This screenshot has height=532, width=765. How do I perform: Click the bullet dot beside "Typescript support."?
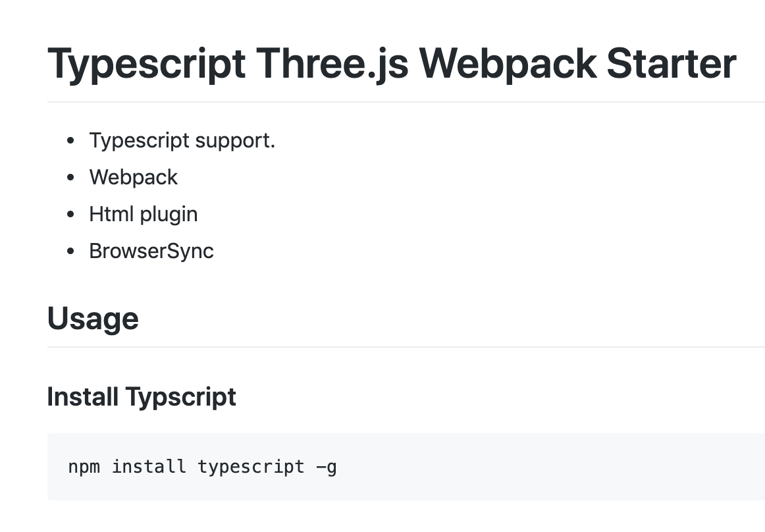click(70, 140)
